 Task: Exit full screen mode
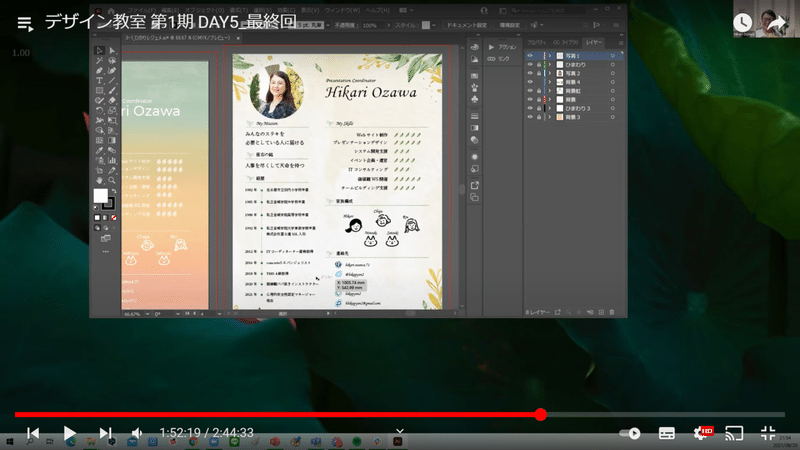pyautogui.click(x=768, y=433)
